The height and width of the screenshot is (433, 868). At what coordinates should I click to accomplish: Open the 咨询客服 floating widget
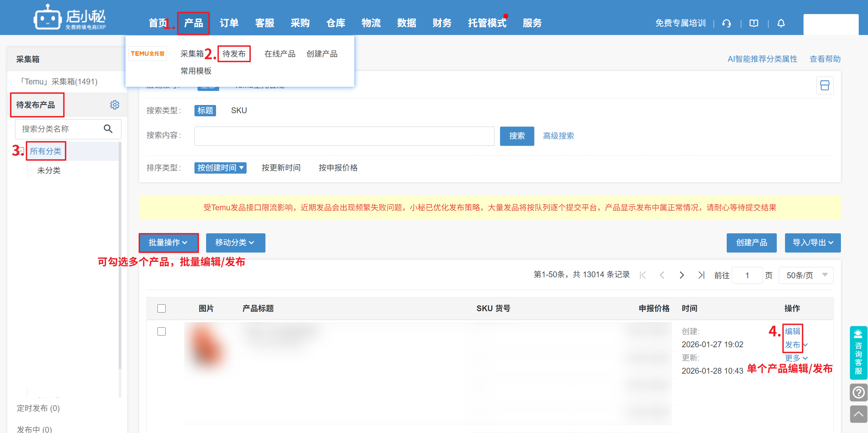point(858,353)
